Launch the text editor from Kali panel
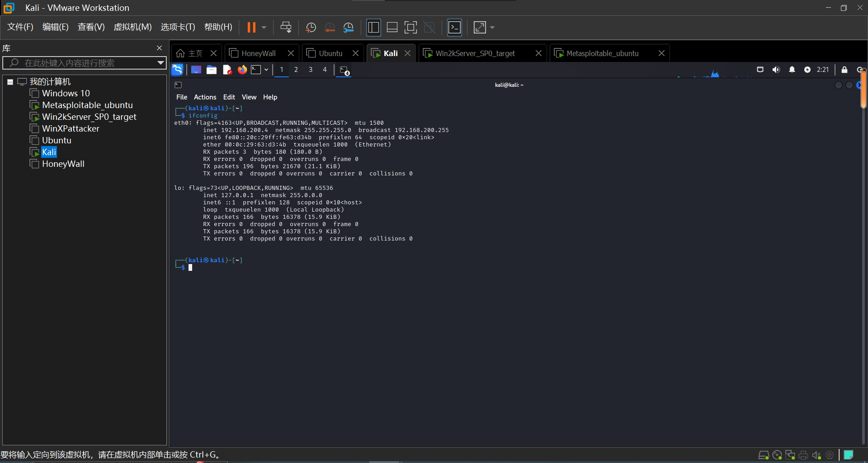This screenshot has height=463, width=868. click(x=227, y=70)
